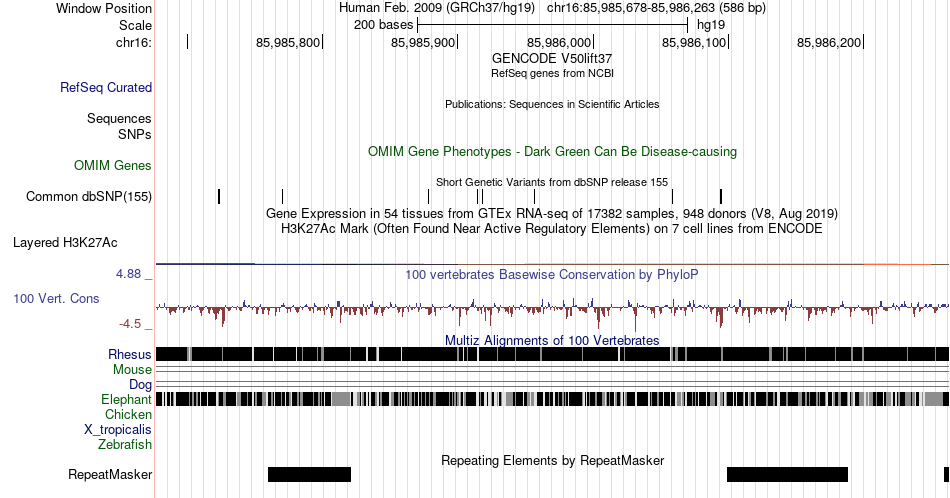Click the Human Feb. 2009 (GRCh37/hg19) assembly text

pyautogui.click(x=437, y=8)
